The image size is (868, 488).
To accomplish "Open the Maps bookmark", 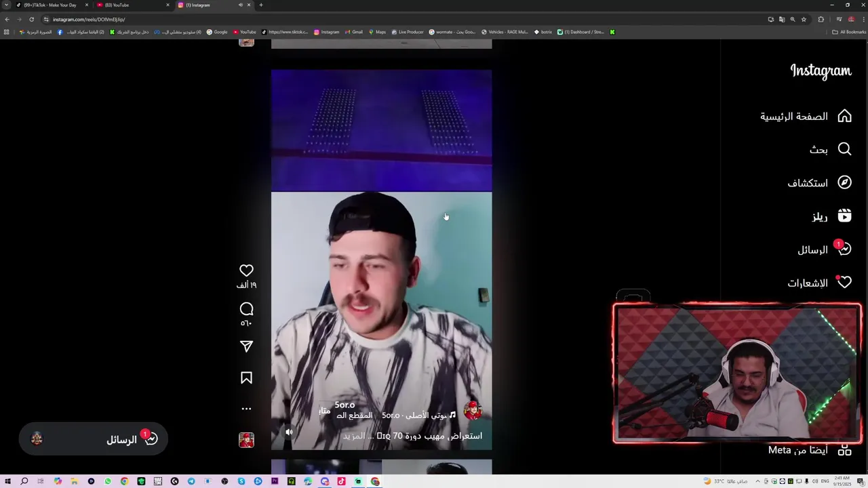I will [377, 32].
